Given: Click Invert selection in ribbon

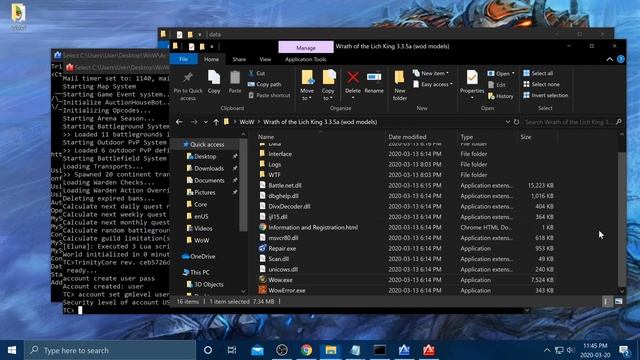Looking at the screenshot, I should (545, 96).
